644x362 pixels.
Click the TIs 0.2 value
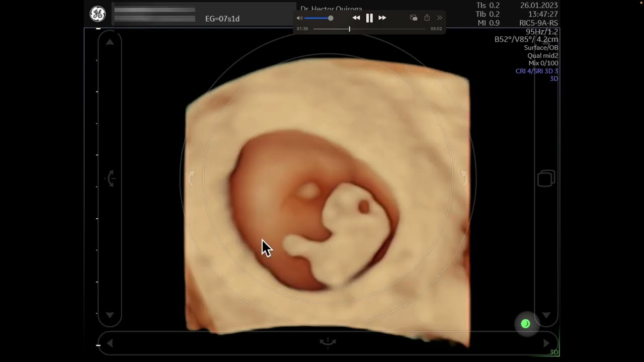tap(488, 6)
